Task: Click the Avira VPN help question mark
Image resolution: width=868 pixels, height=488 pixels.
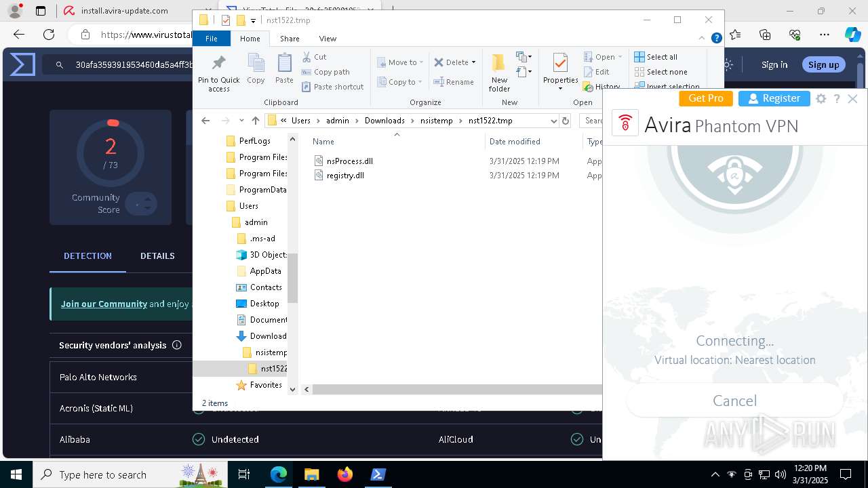Action: pos(837,98)
